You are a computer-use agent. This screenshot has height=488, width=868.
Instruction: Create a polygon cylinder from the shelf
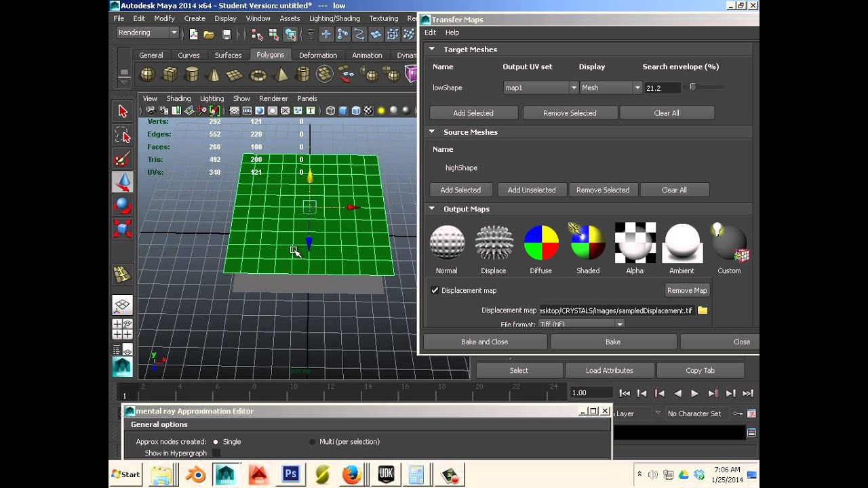click(192, 74)
